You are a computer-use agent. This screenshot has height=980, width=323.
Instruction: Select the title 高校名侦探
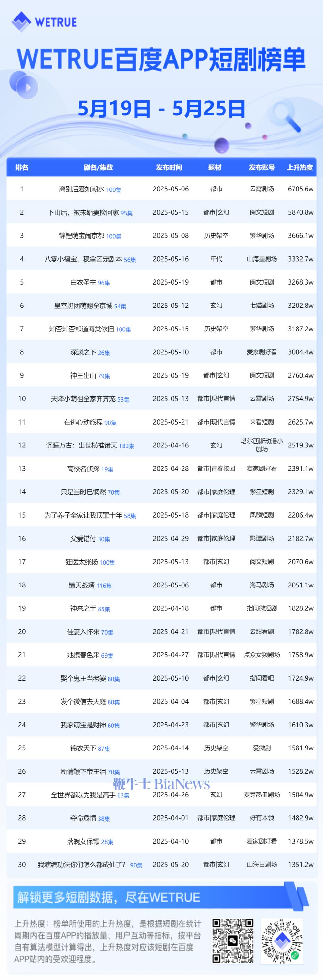[83, 469]
